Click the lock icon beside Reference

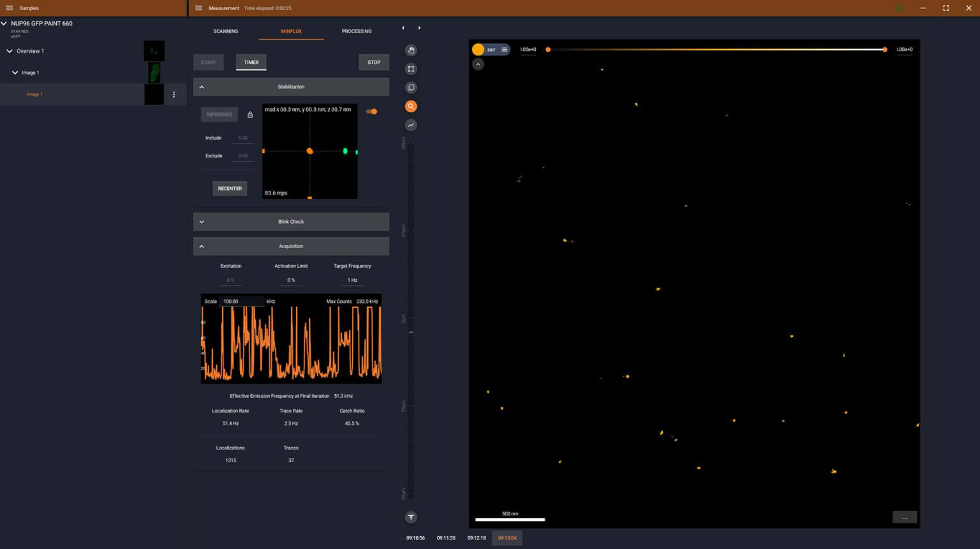(x=250, y=114)
